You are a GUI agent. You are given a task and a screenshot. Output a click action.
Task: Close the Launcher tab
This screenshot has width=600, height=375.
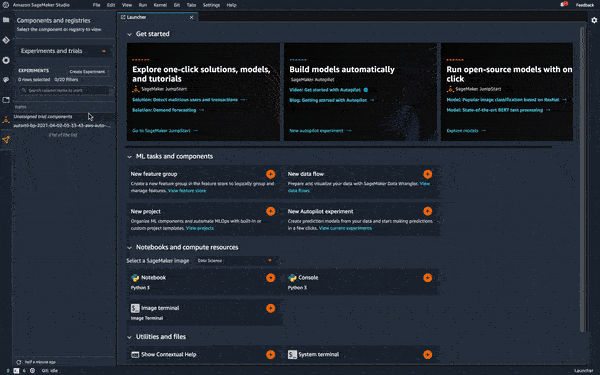pos(192,17)
